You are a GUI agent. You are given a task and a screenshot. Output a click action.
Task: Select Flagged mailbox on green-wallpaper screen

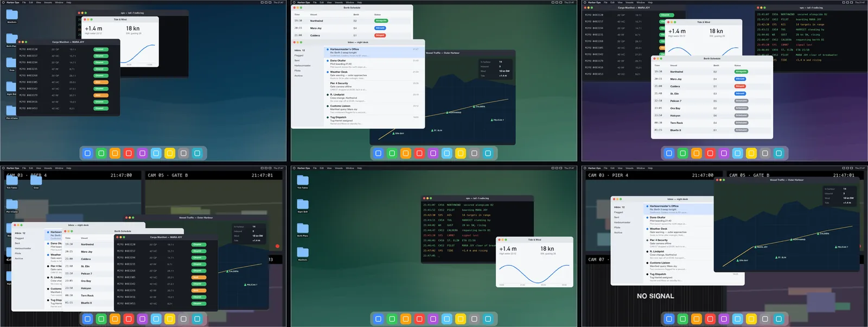(x=299, y=55)
